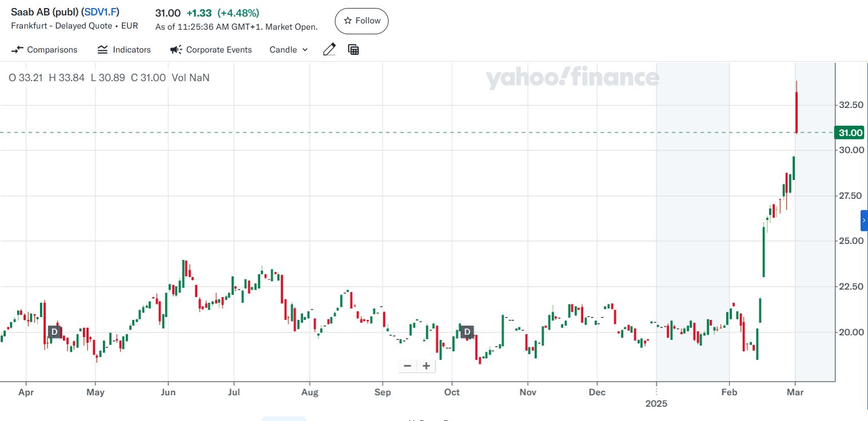The image size is (868, 421).
Task: Click the "22.50" price axis label
Action: point(851,286)
